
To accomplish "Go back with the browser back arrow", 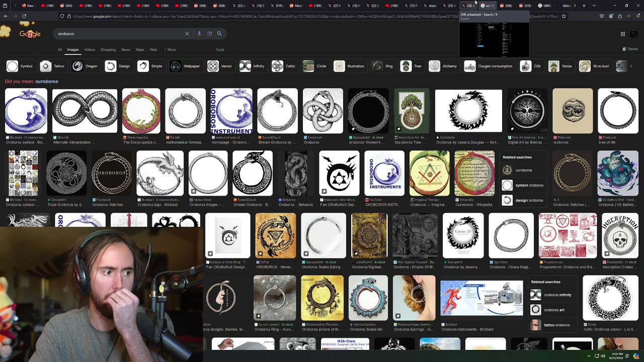I will (6, 16).
